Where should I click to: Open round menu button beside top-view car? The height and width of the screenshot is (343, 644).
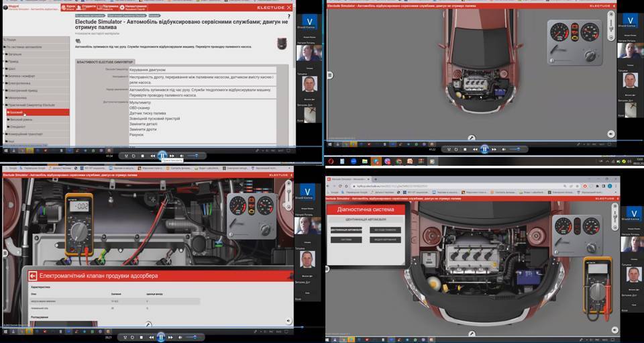329,75
